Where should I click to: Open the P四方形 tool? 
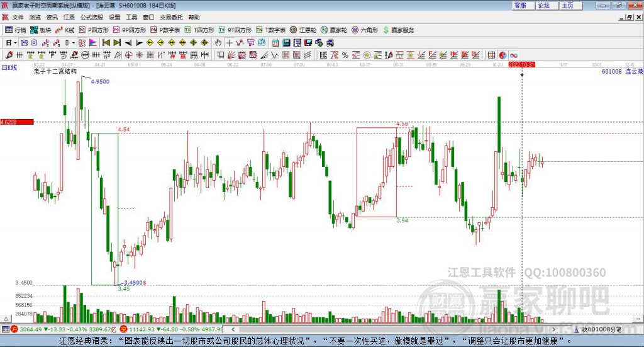click(94, 30)
